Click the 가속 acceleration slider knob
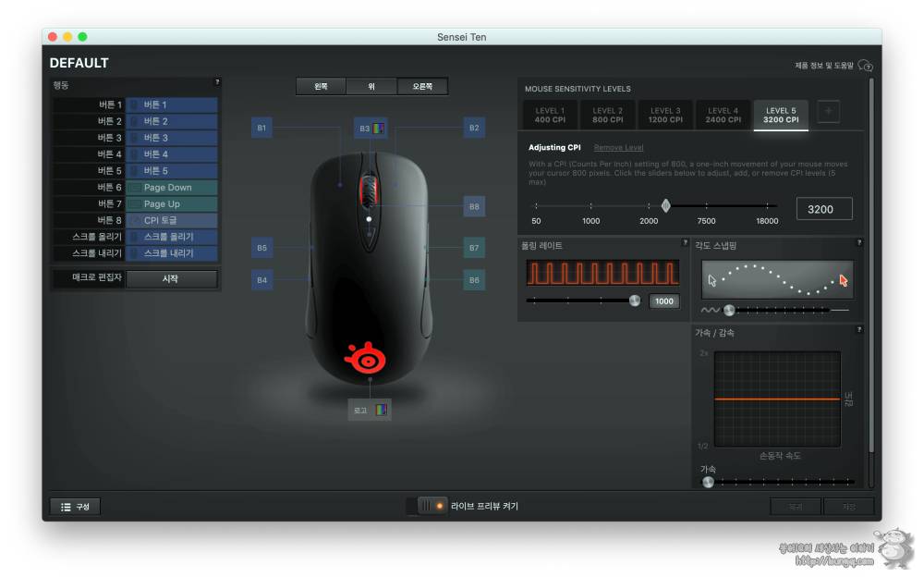This screenshot has height=577, width=924. point(709,482)
